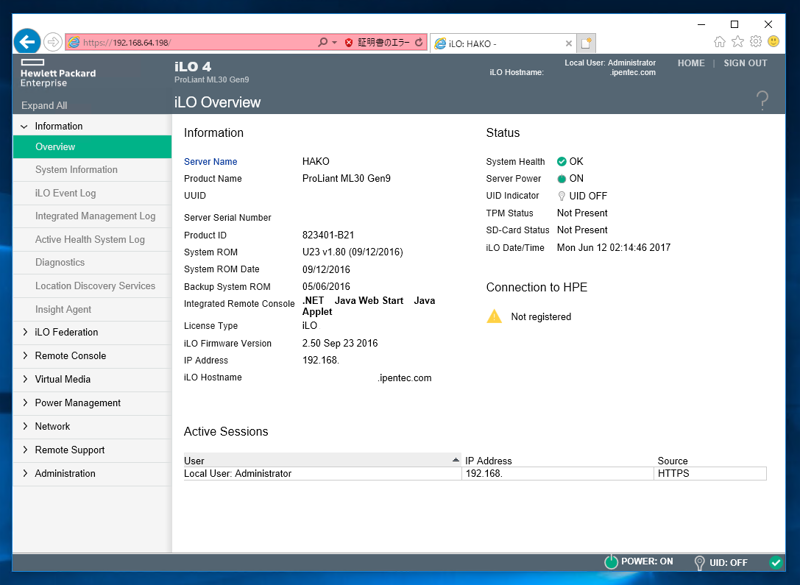
Task: Click Backup System ROM date 05/06/2016
Action: [x=326, y=287]
